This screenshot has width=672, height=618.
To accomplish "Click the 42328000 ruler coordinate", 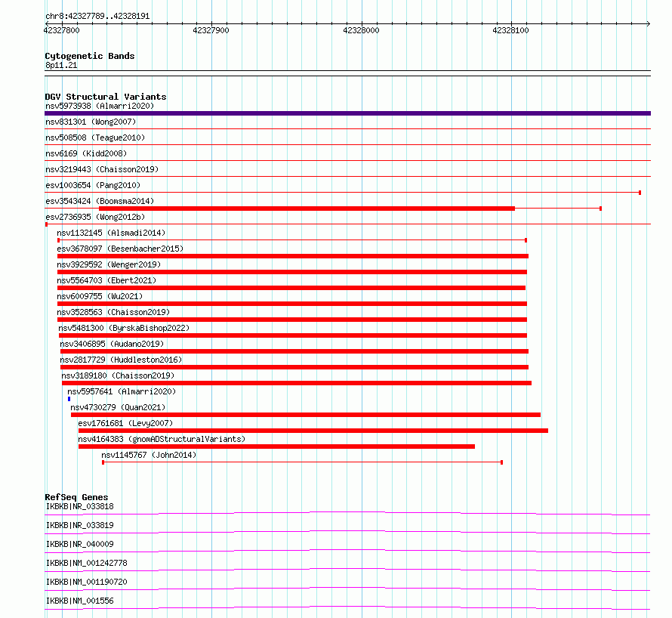I will click(x=361, y=30).
